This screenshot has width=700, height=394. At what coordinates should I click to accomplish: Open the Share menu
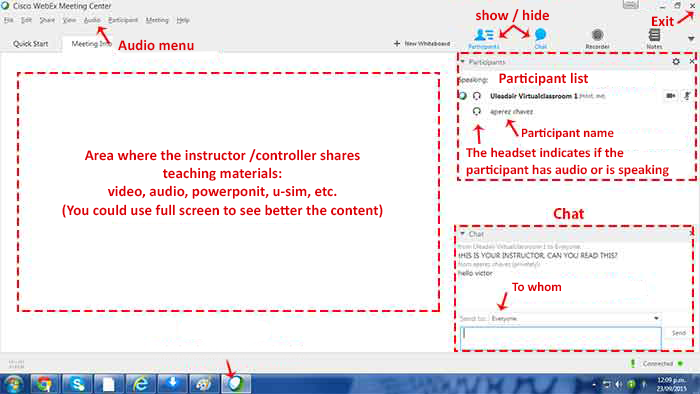point(47,20)
